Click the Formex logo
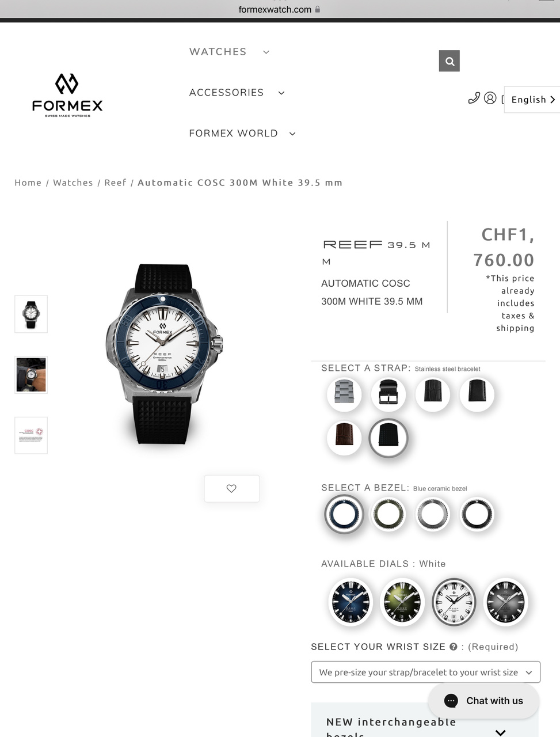 click(x=67, y=95)
